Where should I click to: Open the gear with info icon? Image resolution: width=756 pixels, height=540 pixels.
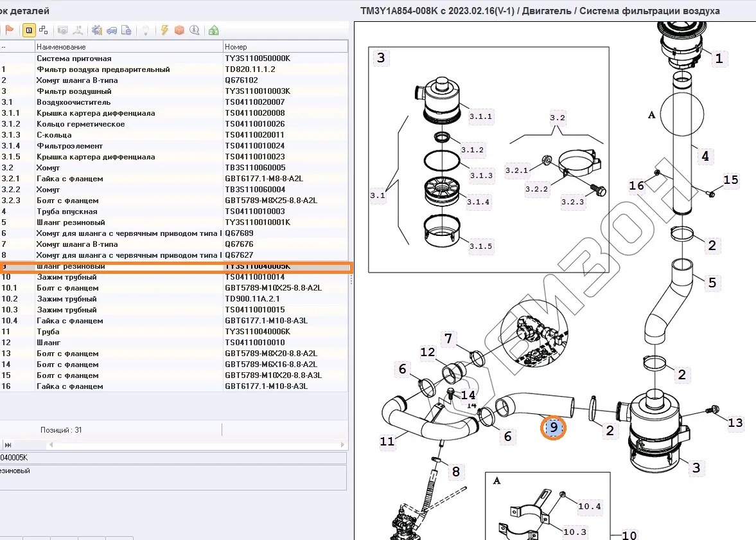point(98,30)
